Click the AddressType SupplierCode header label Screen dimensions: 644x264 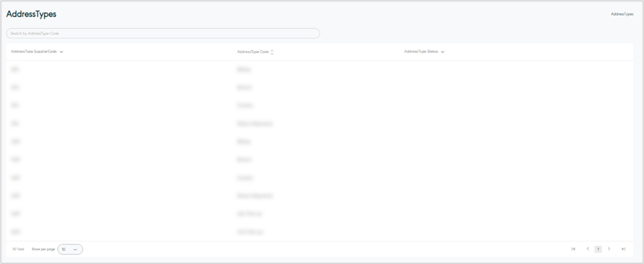pos(34,52)
